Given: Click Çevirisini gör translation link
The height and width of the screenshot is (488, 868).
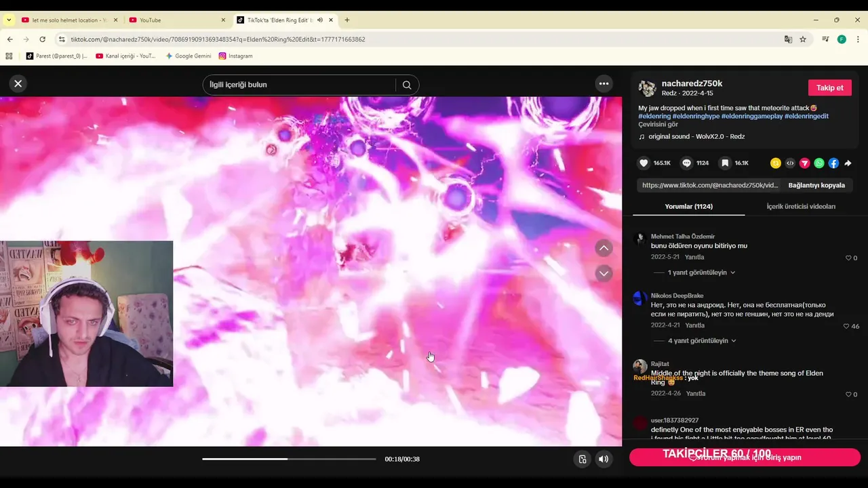Looking at the screenshot, I should tap(658, 124).
